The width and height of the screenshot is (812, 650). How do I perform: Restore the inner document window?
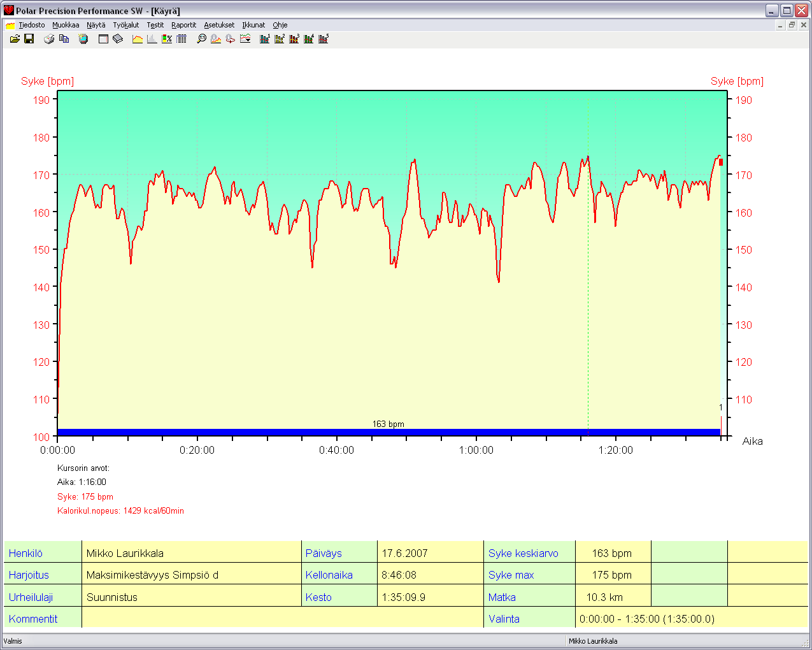coord(792,25)
